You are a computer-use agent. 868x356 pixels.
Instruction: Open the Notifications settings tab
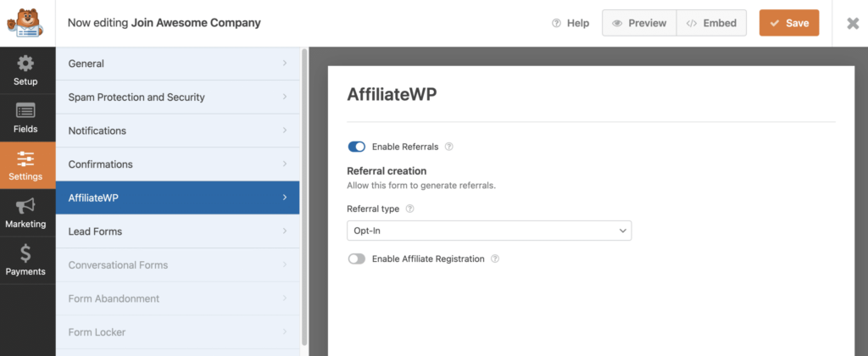(x=178, y=131)
